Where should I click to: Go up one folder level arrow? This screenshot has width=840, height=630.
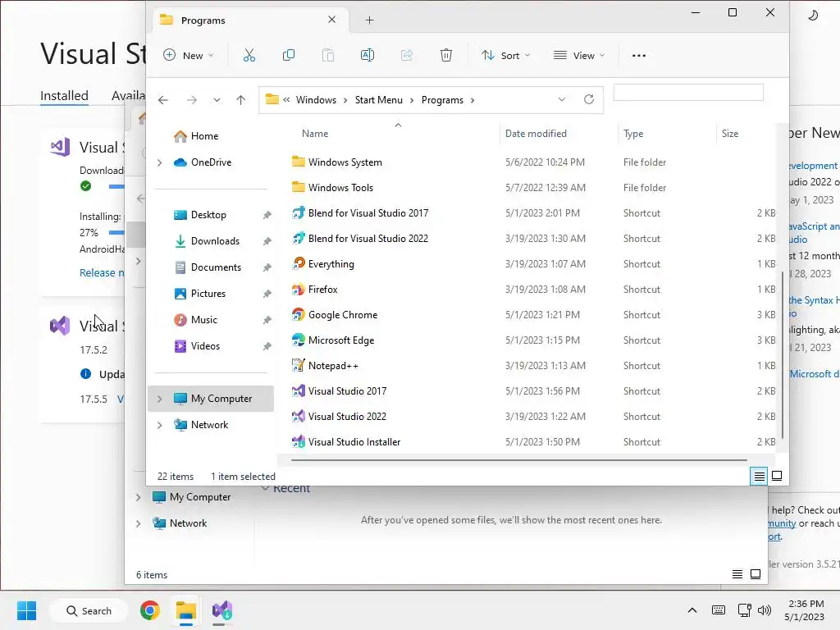(240, 100)
